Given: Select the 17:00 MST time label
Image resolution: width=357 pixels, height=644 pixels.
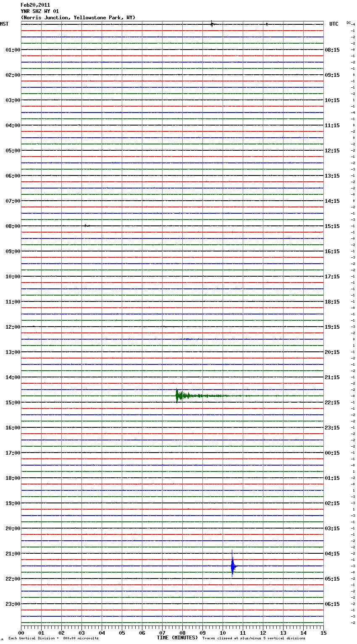Looking at the screenshot, I should pos(13,453).
